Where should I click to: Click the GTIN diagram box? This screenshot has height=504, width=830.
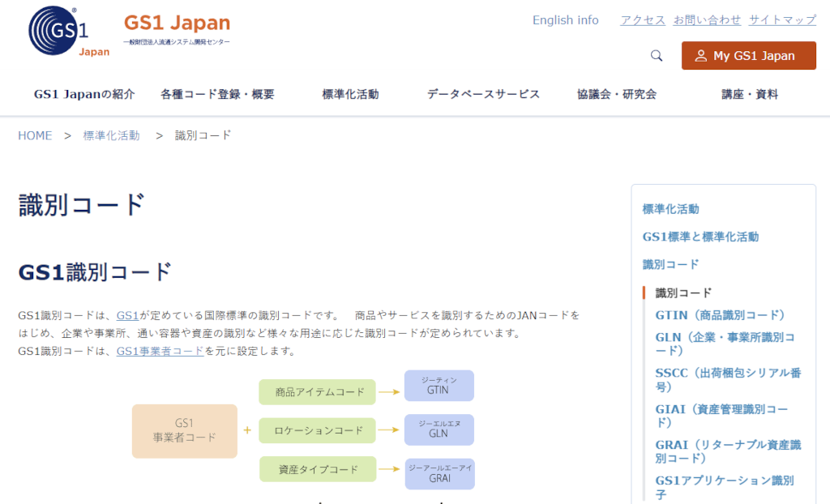pos(439,386)
